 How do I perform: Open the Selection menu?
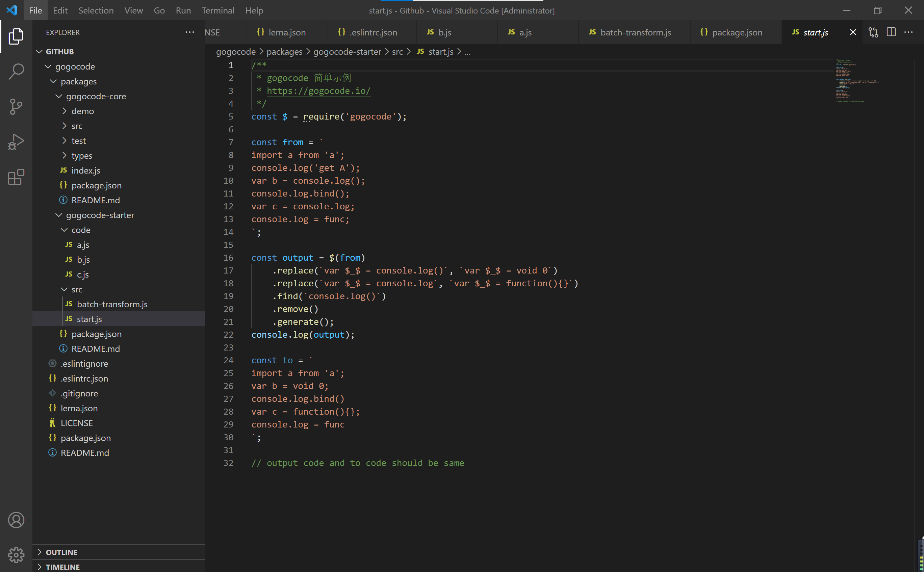96,10
